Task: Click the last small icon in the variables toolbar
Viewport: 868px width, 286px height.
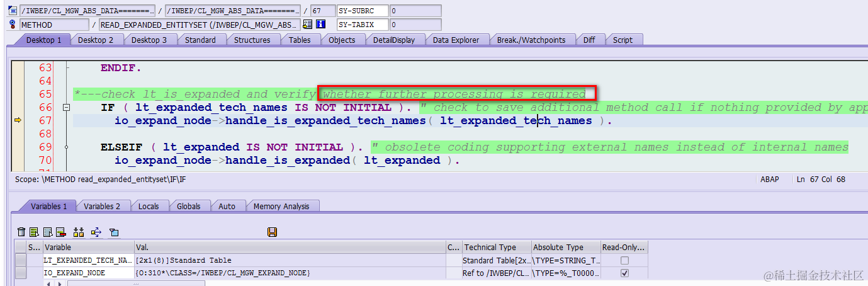Action: (114, 232)
